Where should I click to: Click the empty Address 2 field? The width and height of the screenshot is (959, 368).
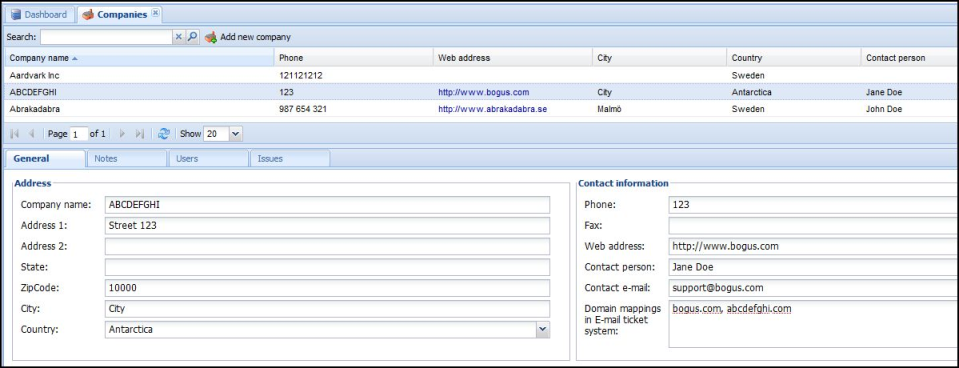(x=327, y=246)
